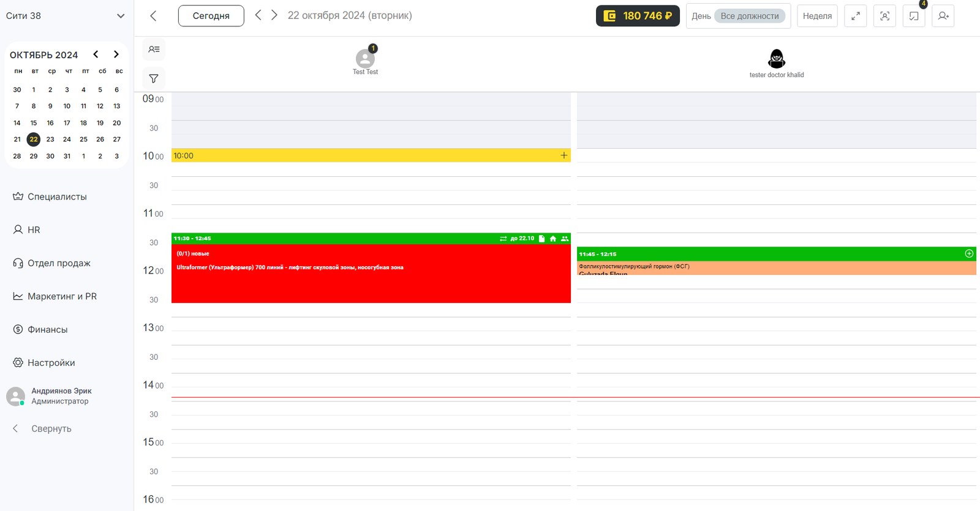The image size is (980, 511).
Task: Open the orange ФСГ appointment body
Action: click(777, 267)
